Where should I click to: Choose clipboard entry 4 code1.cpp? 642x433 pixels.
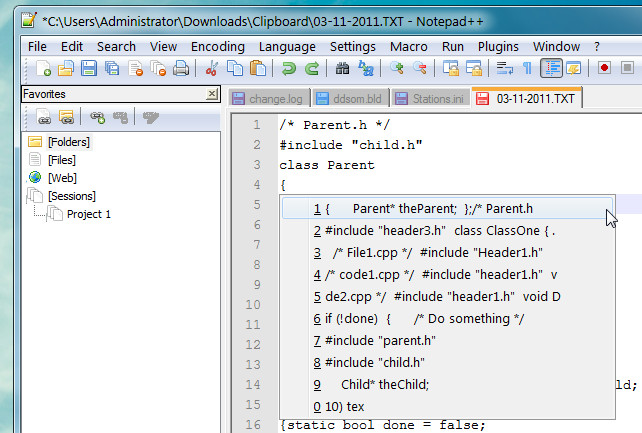[x=447, y=275]
